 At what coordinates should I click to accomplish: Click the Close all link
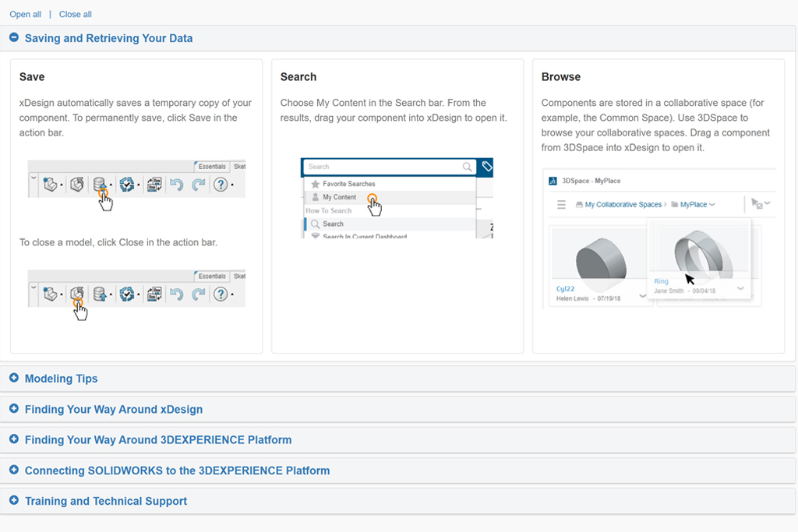click(76, 14)
